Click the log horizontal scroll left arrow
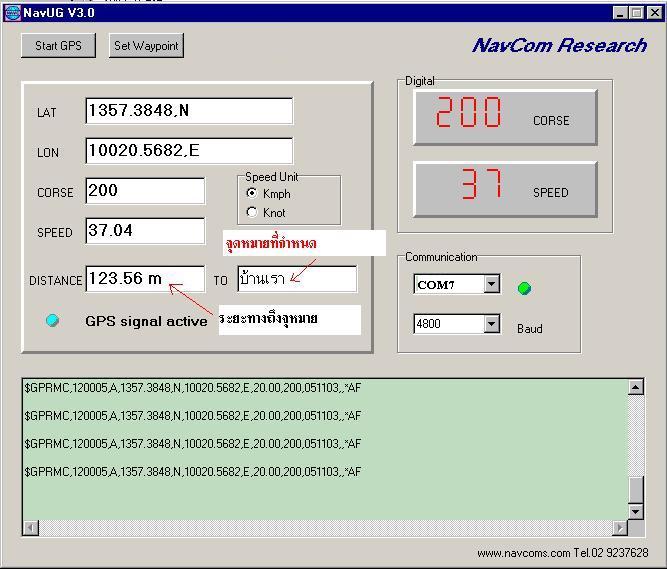 point(31,528)
